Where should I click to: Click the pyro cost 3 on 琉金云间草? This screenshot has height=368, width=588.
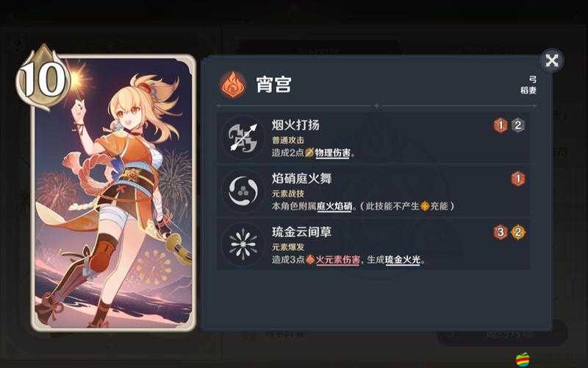[x=501, y=233]
